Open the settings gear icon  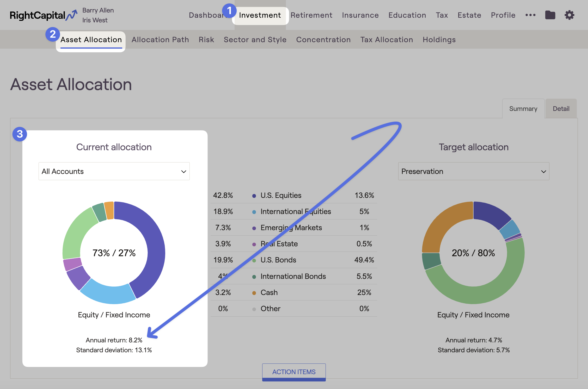point(569,15)
